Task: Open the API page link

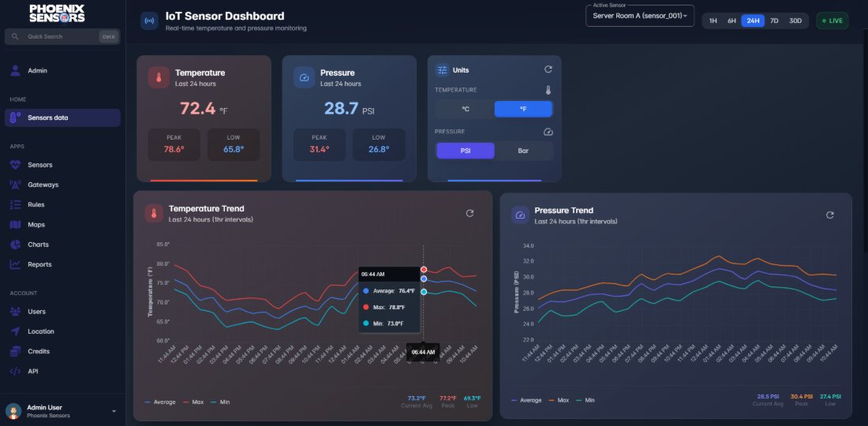Action: click(62, 372)
